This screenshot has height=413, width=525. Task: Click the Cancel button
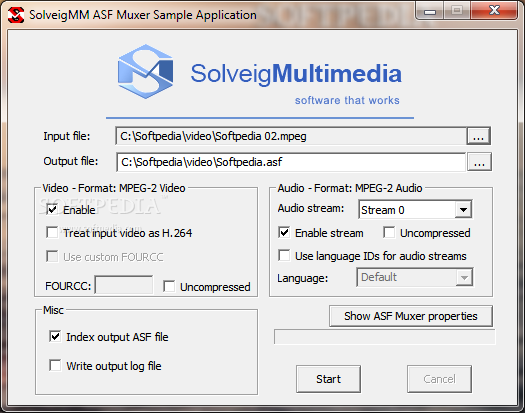tap(439, 379)
